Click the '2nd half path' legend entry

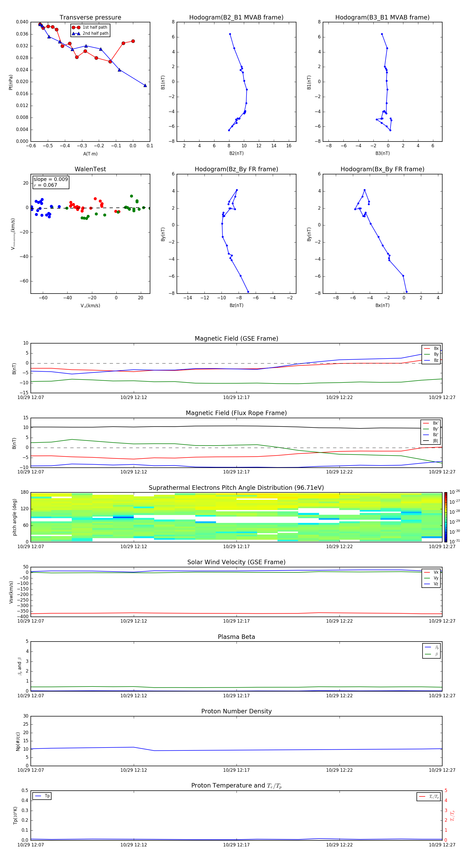click(x=90, y=33)
